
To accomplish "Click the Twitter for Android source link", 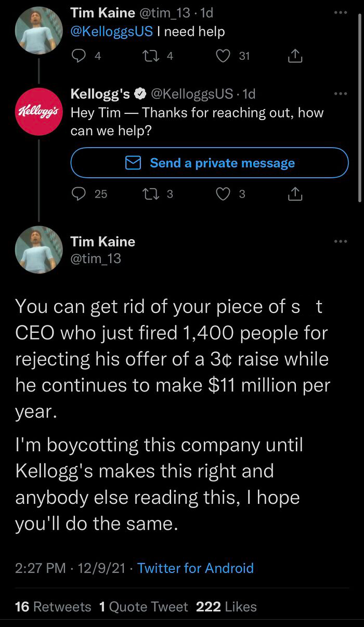I will pos(195,568).
